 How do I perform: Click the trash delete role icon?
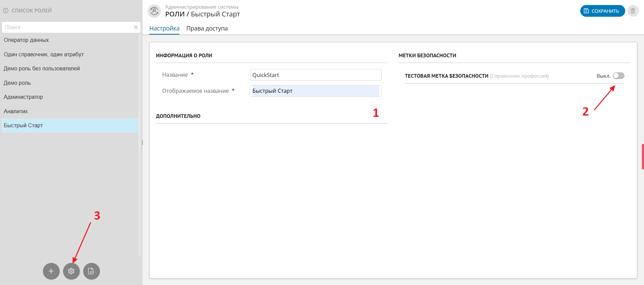tap(633, 11)
